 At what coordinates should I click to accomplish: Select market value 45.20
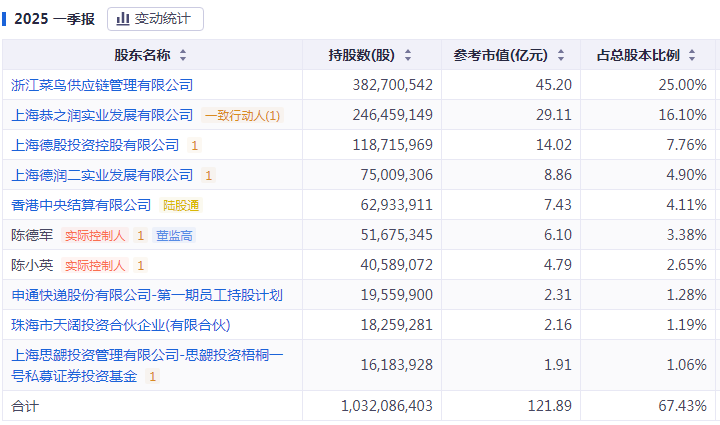(554, 85)
